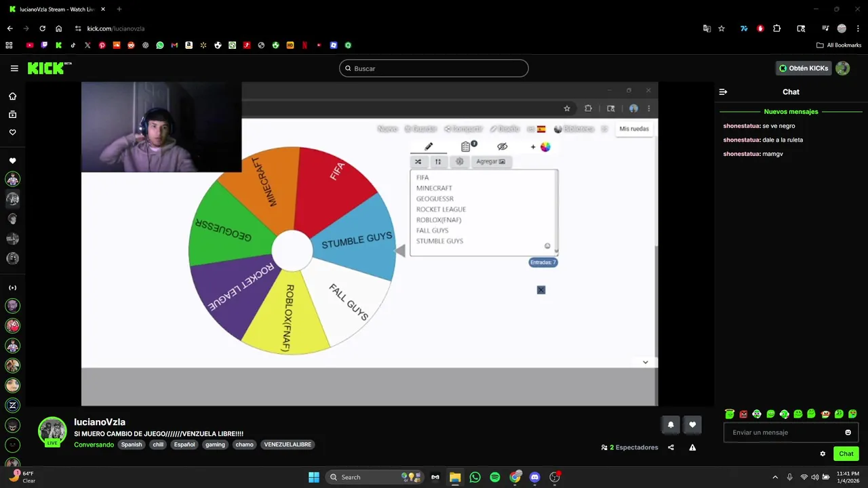Open the Gmail bookmark
868x488 pixels.
174,45
